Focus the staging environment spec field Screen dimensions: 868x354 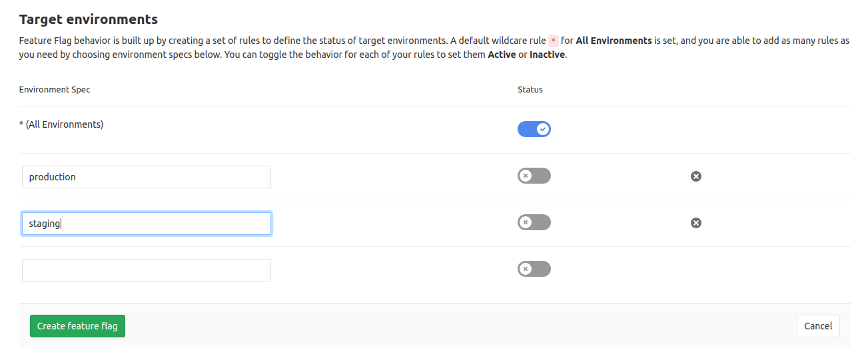point(147,224)
